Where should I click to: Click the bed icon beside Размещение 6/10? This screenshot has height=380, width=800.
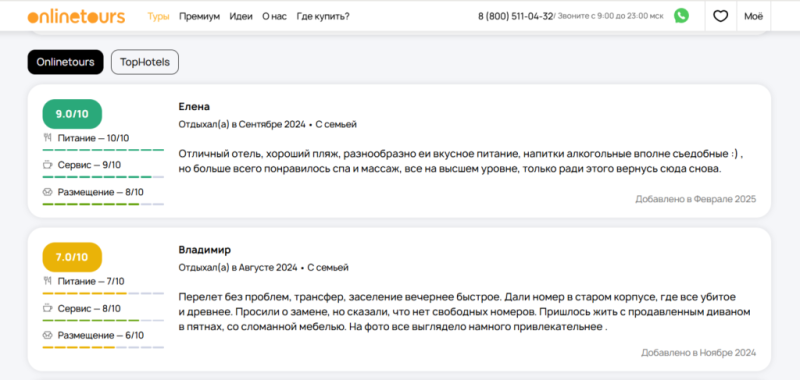coord(47,335)
